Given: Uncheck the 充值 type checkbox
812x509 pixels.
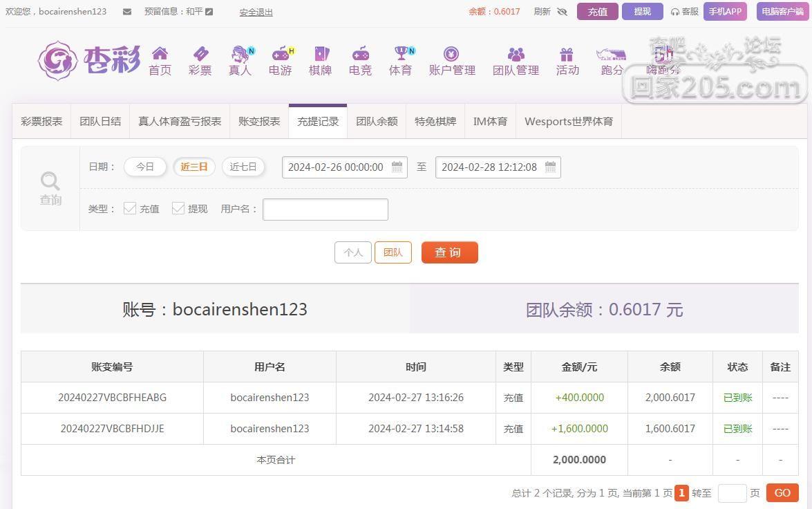Looking at the screenshot, I should (x=130, y=208).
